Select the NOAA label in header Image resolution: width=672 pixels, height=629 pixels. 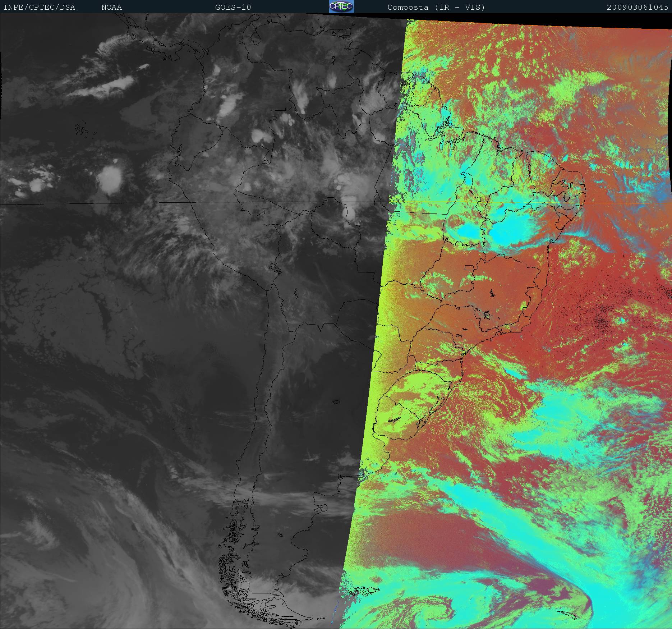tap(111, 7)
